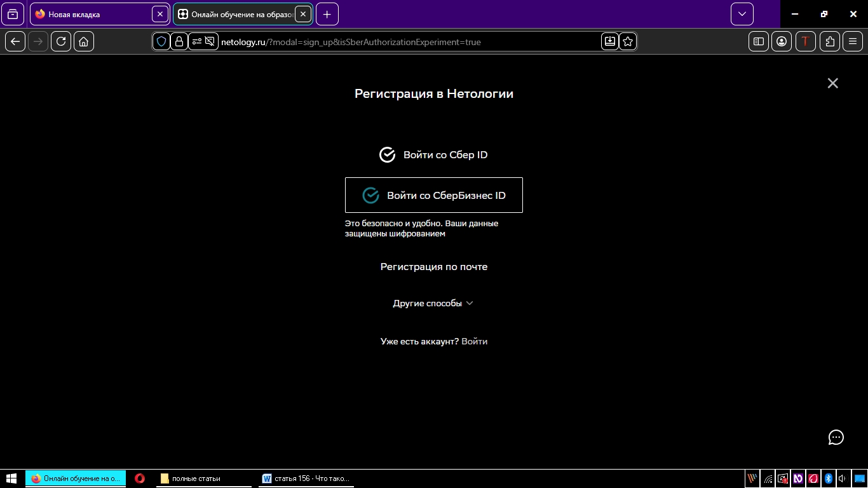Close the registration modal with X
This screenshot has width=868, height=488.
[x=832, y=83]
